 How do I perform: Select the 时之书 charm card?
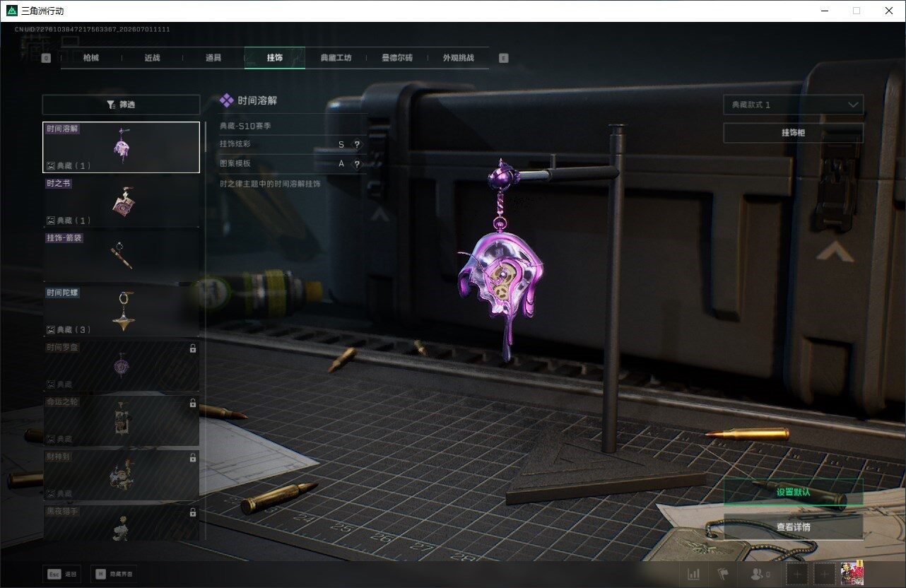point(121,201)
